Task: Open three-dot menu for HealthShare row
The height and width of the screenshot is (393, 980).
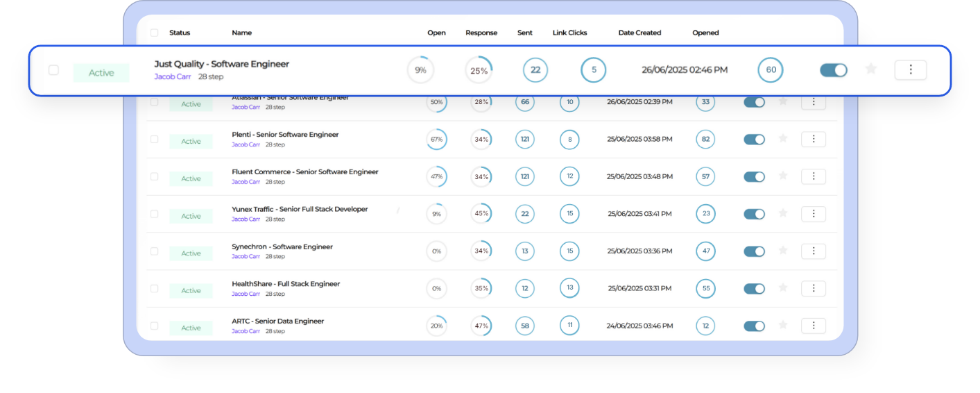Action: 814,288
